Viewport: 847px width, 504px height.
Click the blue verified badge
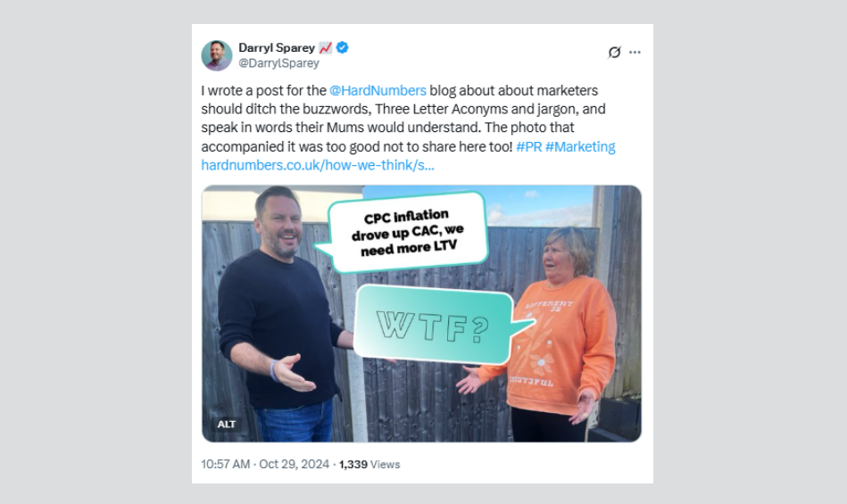342,47
